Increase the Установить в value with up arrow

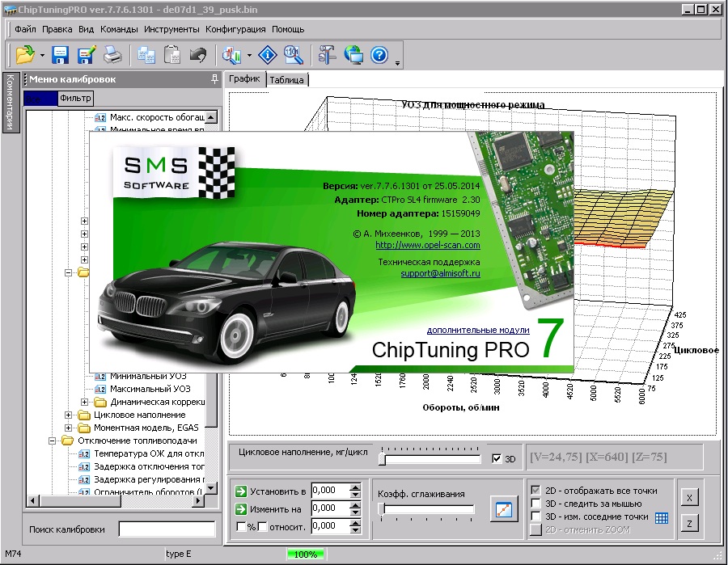pyautogui.click(x=355, y=487)
